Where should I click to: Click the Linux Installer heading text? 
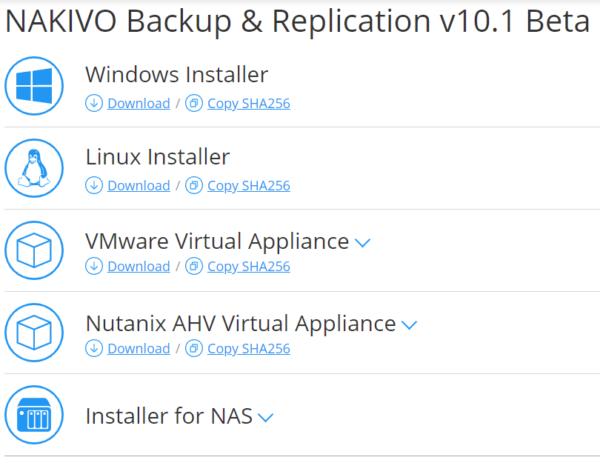(x=157, y=157)
